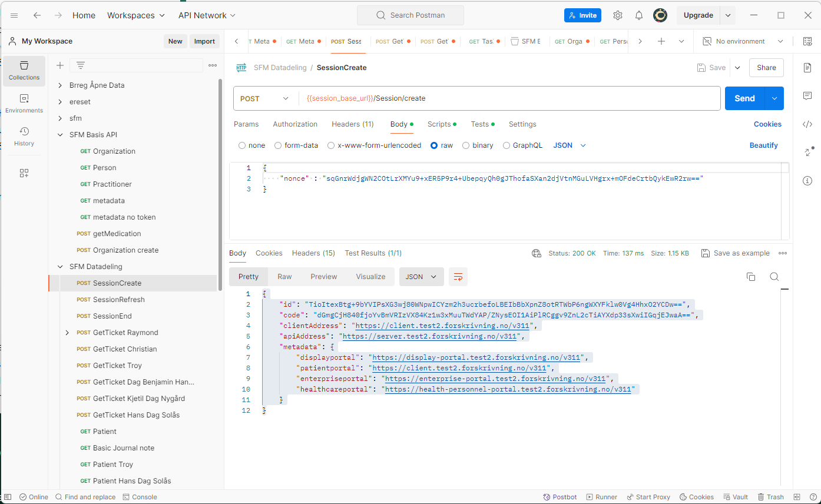Open the JSON body format dropdown
This screenshot has width=821, height=504.
click(x=570, y=145)
